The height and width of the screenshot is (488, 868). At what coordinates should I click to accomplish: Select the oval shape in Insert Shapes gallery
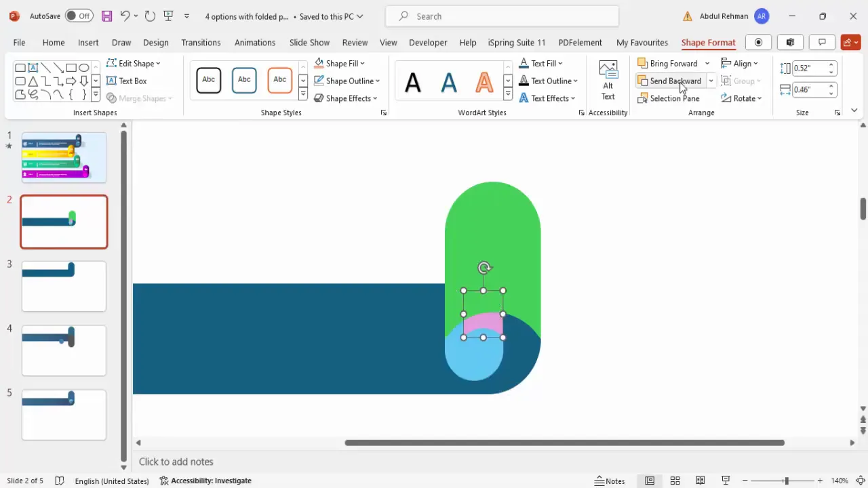(84, 68)
